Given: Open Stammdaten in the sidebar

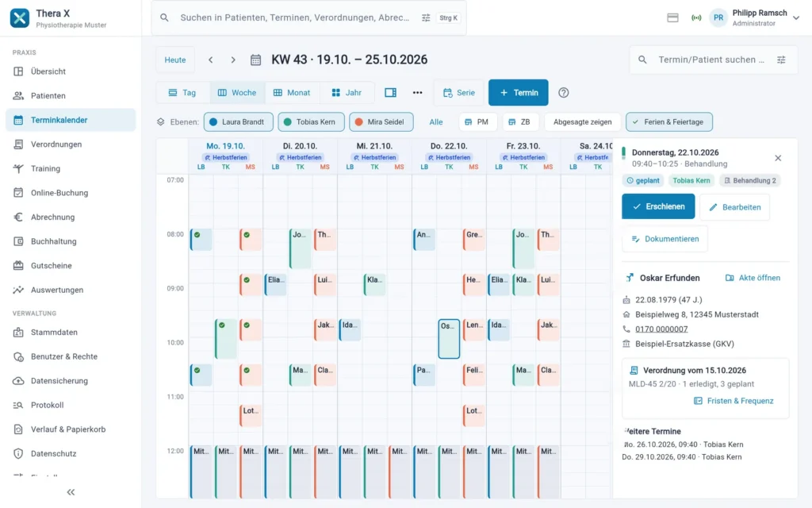Looking at the screenshot, I should [x=71, y=333].
